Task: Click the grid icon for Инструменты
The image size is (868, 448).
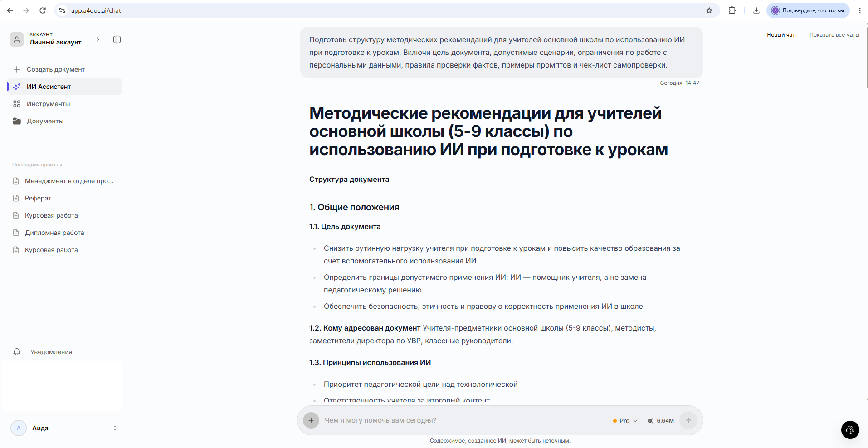Action: (17, 104)
